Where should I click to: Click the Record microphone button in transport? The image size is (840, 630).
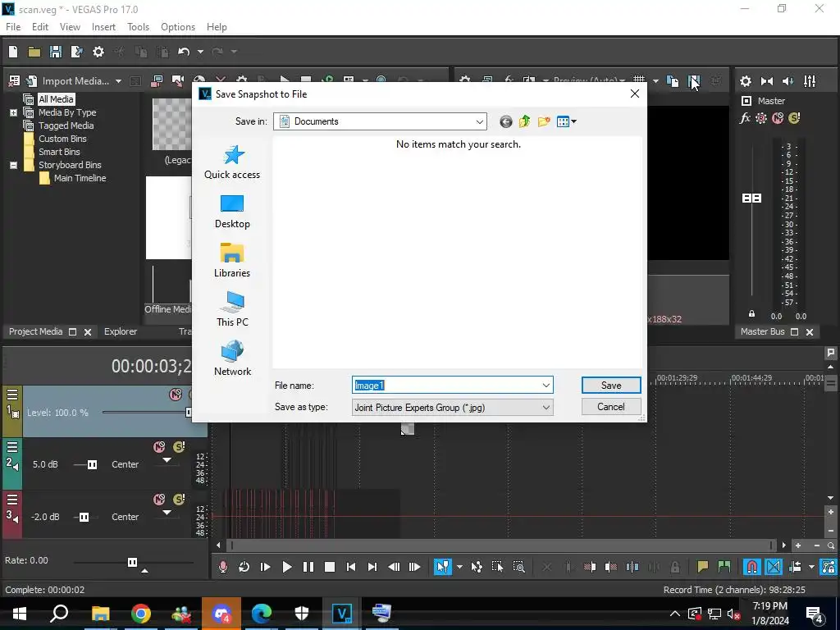point(223,567)
